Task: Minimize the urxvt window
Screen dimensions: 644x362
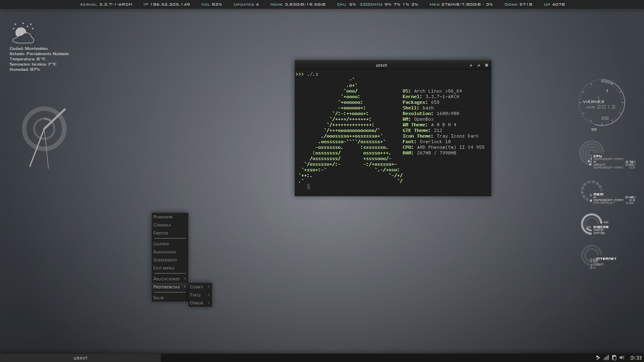Action: click(471, 65)
